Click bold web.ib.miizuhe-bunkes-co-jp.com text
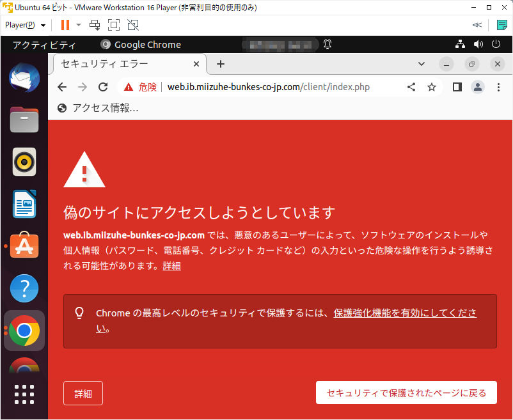Screen dimensions: 513x420 click(134, 235)
